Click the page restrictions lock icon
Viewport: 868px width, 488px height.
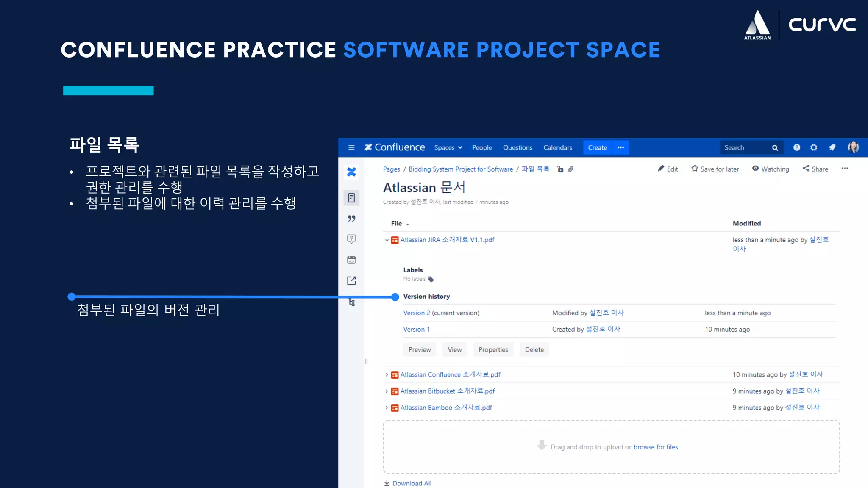pos(560,169)
